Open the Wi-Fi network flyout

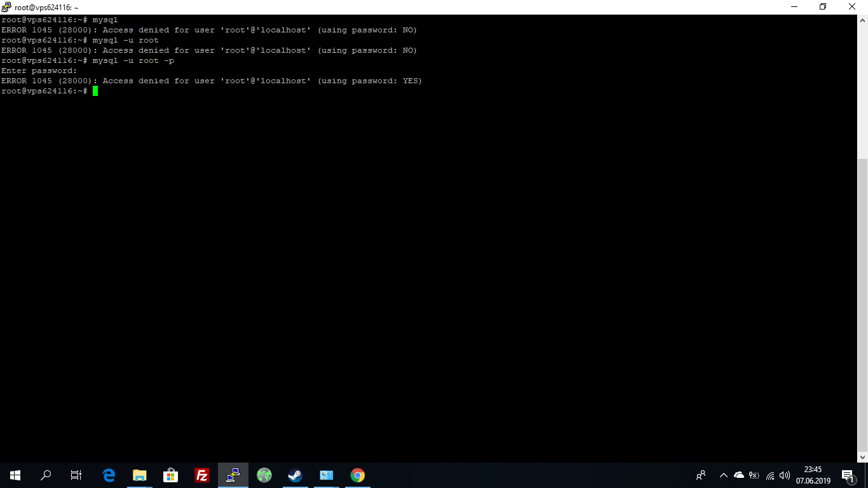click(770, 475)
